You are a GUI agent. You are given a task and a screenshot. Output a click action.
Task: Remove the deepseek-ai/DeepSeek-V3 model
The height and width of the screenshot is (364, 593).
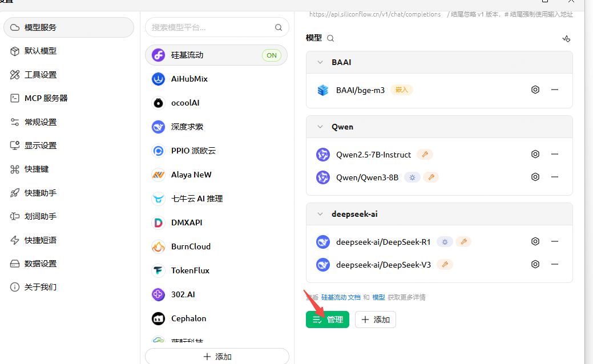click(554, 264)
